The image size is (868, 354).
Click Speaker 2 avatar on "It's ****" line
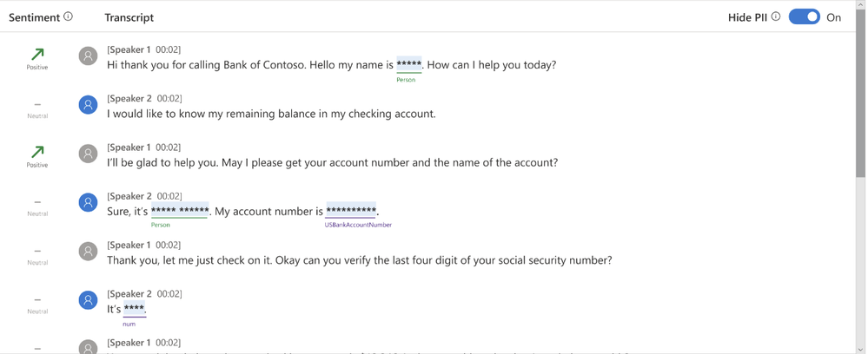point(88,300)
